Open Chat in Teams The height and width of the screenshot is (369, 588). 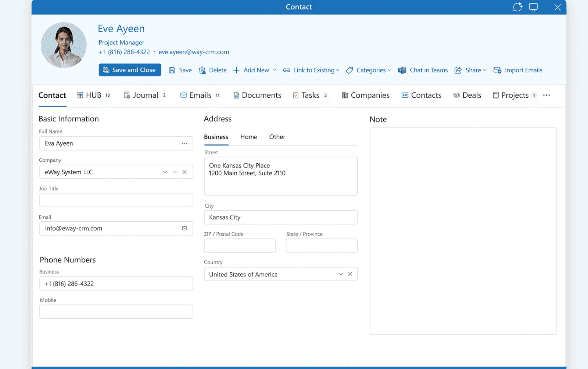click(x=423, y=70)
